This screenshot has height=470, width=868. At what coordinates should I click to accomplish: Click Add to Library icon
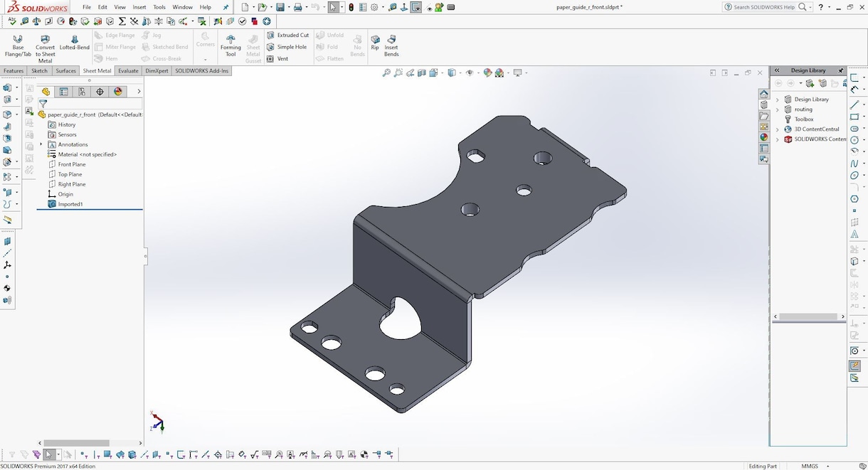(810, 84)
